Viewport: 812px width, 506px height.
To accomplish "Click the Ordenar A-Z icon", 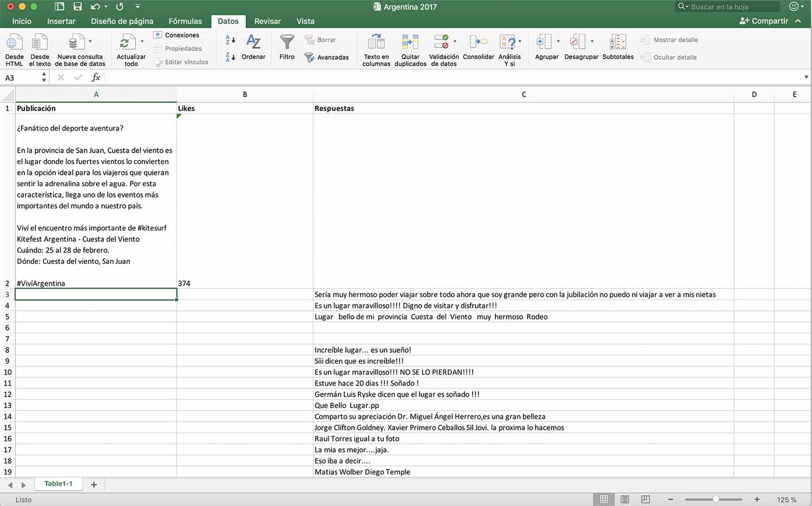I will [x=253, y=42].
